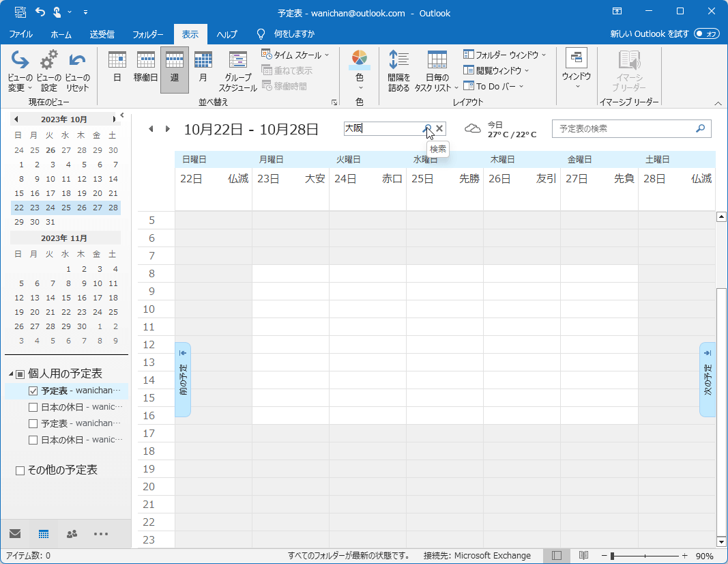Switch to reading view status bar icon

pos(583,556)
